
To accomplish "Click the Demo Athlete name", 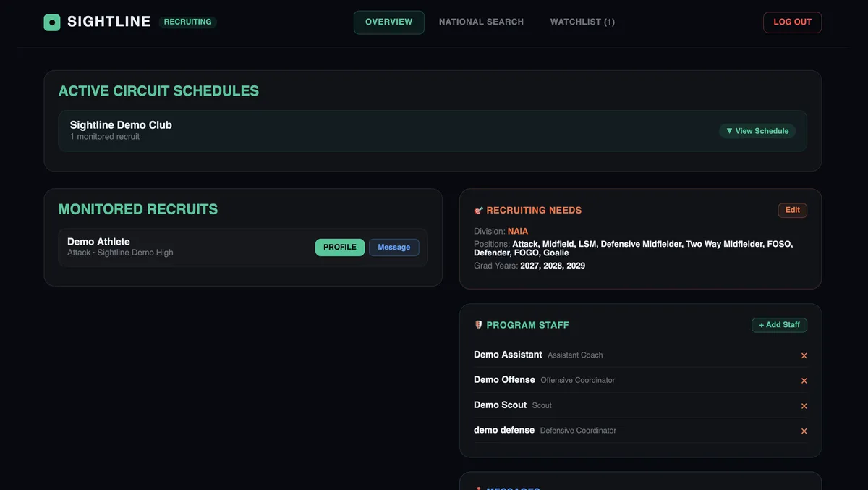I will point(98,242).
